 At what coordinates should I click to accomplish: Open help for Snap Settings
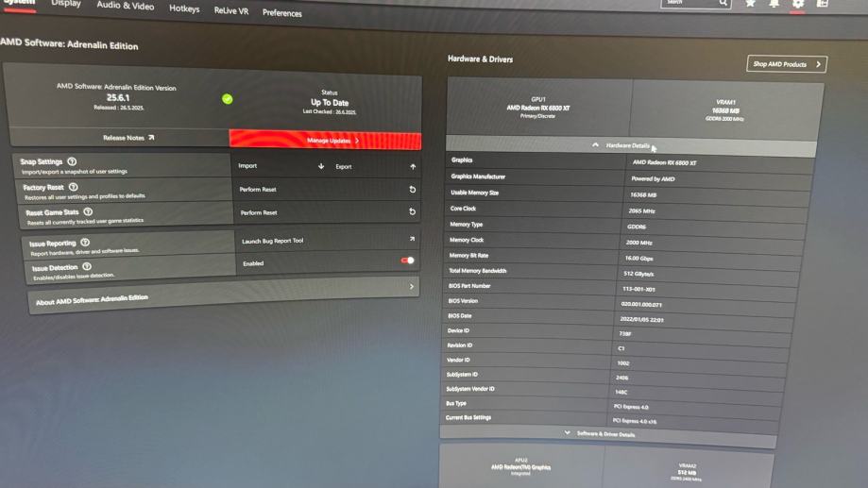tap(72, 161)
